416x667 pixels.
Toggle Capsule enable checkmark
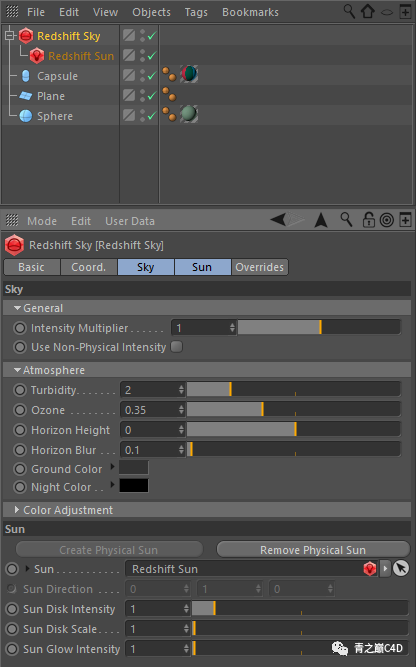(x=152, y=76)
